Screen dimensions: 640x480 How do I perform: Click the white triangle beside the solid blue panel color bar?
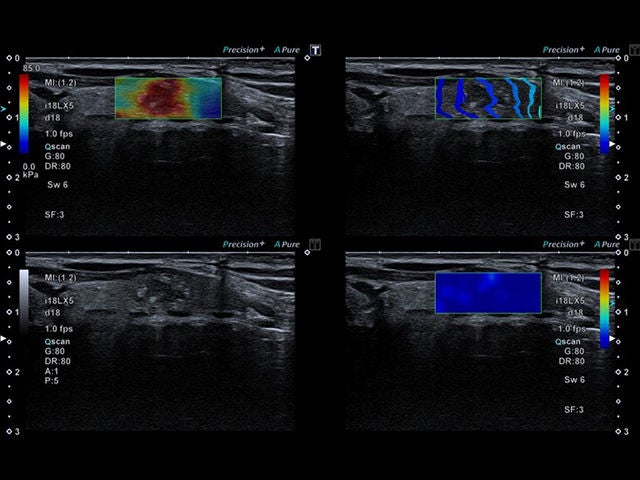(612, 339)
